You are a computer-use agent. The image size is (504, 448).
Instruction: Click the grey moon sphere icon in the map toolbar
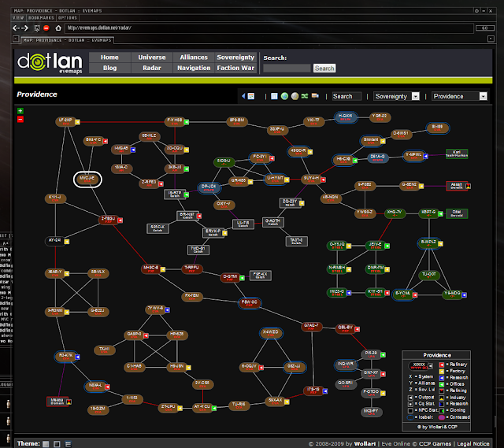click(x=295, y=96)
